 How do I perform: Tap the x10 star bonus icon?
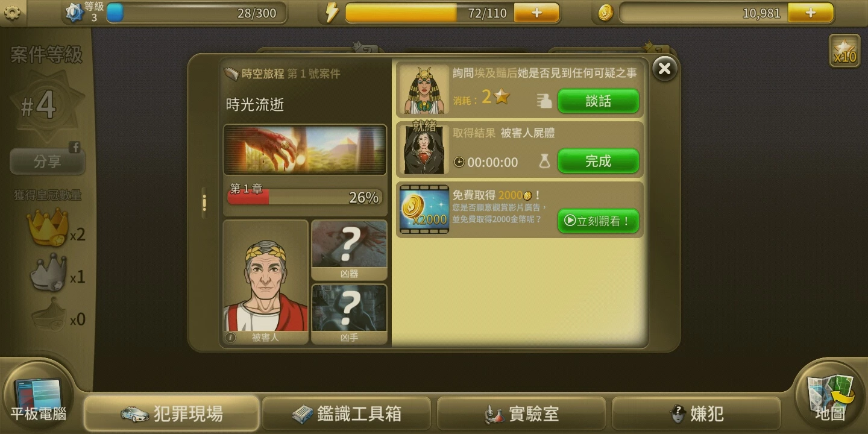click(844, 51)
